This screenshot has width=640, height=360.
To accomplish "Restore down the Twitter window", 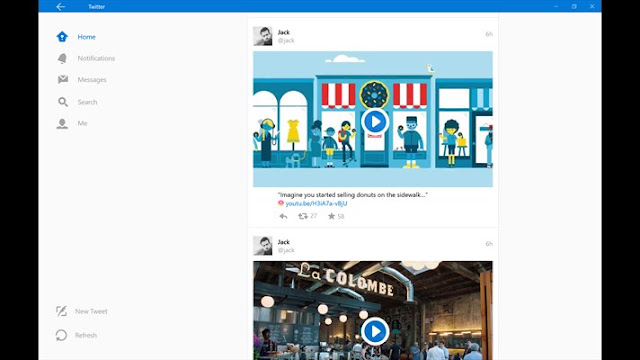I will point(574,7).
